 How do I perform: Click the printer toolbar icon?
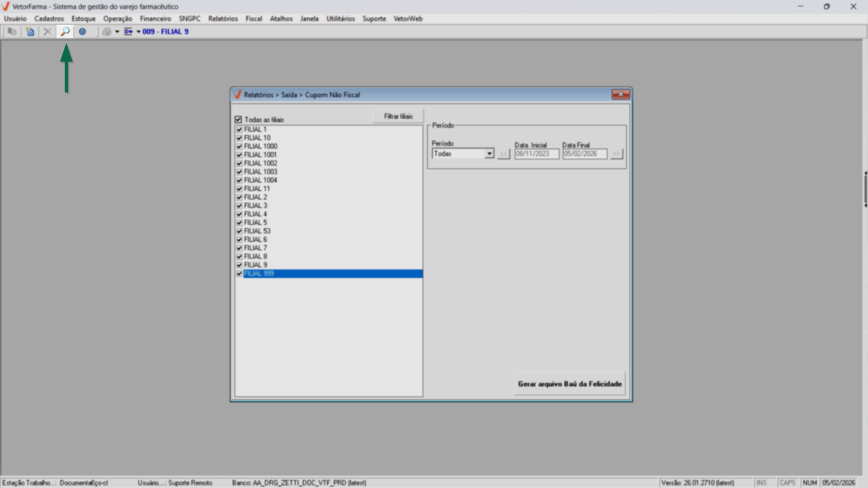click(107, 32)
